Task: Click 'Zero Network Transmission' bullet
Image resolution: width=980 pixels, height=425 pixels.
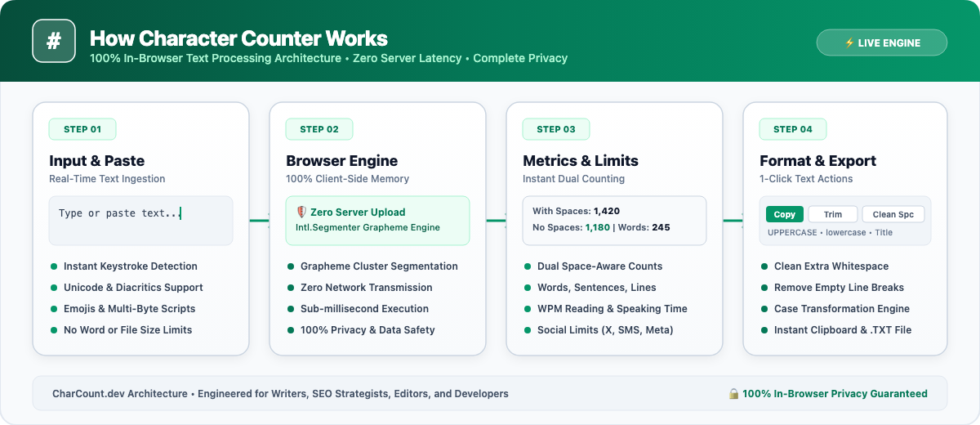Action: click(367, 288)
